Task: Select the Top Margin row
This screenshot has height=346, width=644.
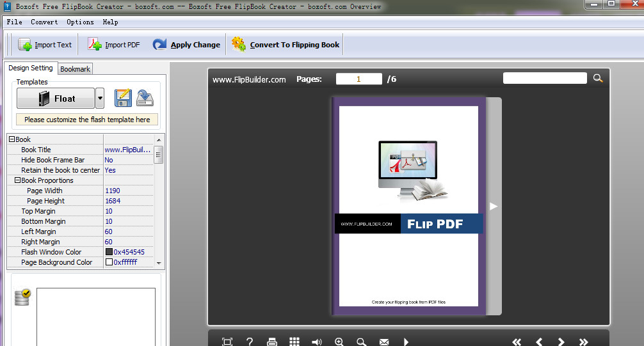Action: pos(80,212)
